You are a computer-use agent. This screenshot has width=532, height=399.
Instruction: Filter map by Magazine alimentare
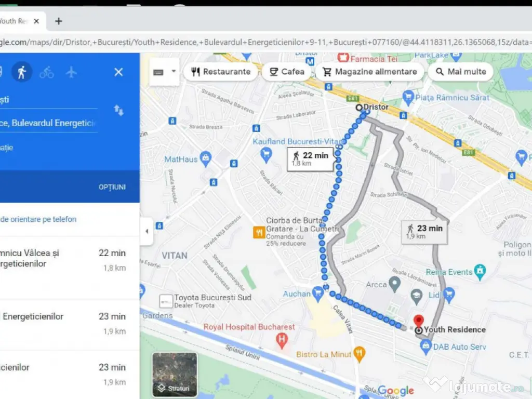pos(369,72)
